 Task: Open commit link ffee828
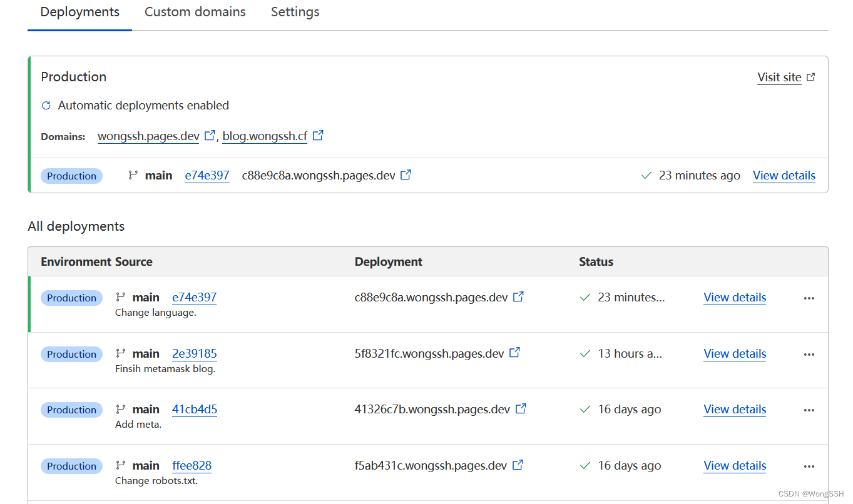click(192, 466)
